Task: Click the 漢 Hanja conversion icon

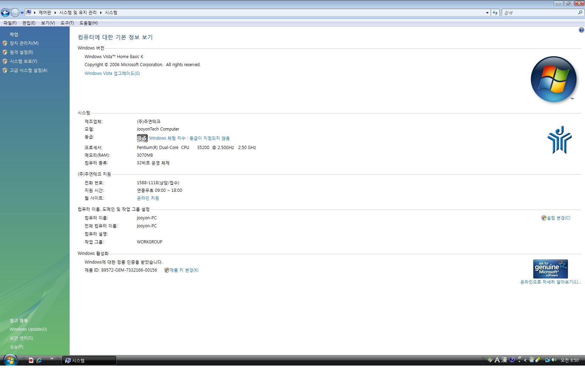Action: pyautogui.click(x=504, y=360)
